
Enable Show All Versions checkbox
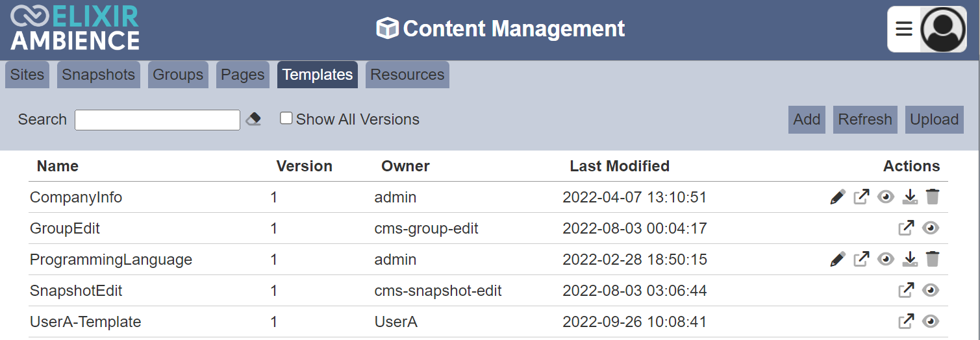[x=286, y=118]
